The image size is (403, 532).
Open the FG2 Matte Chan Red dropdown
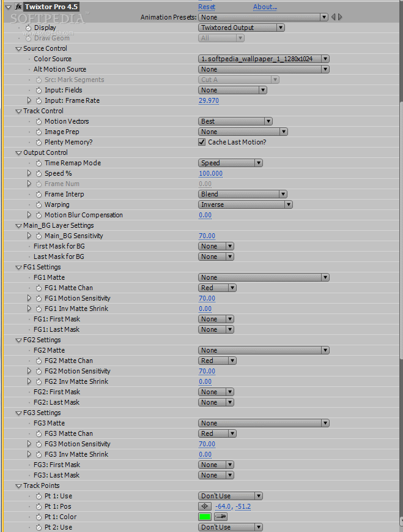pos(217,361)
